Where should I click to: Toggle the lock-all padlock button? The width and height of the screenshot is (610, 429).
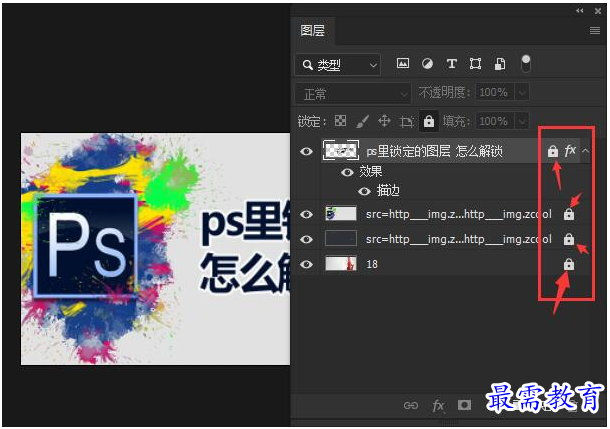tap(429, 121)
